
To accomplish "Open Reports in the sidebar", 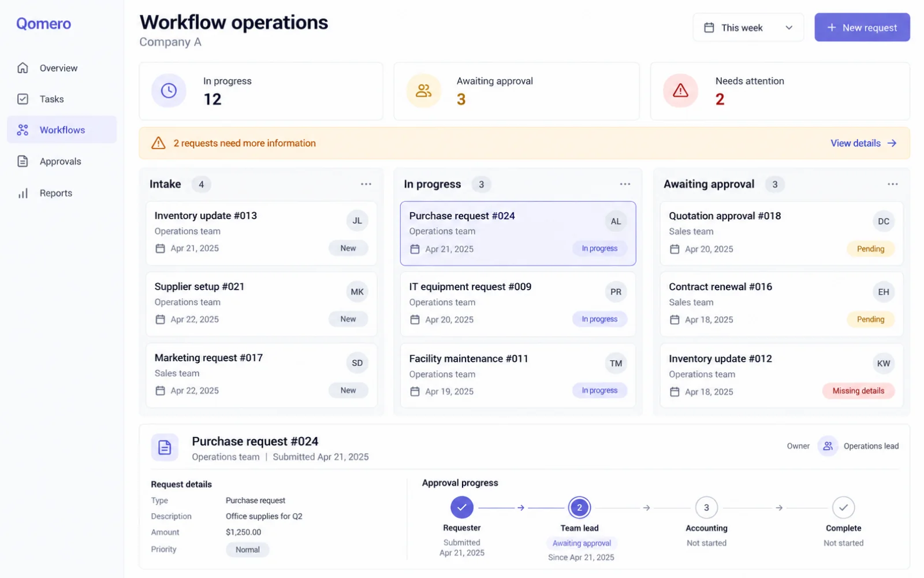I will [62, 193].
